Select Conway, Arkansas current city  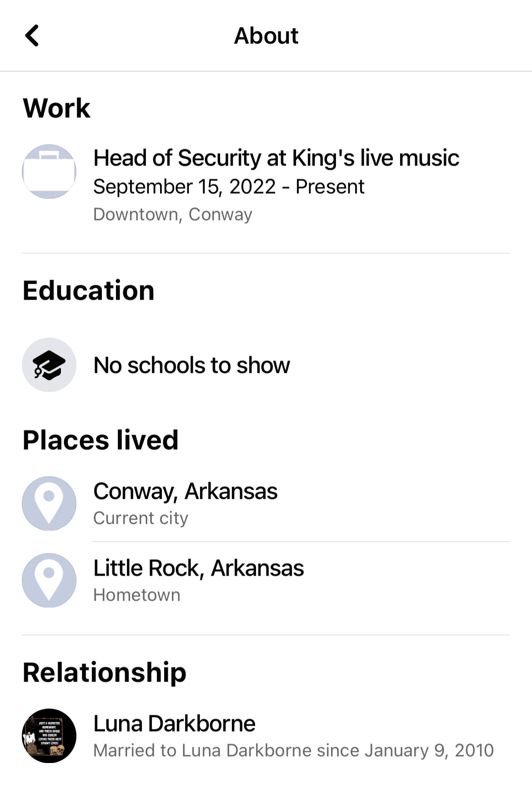click(186, 491)
